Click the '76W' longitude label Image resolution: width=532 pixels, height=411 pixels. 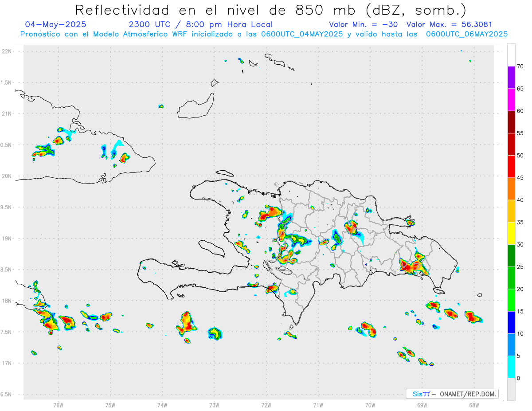[x=58, y=405]
